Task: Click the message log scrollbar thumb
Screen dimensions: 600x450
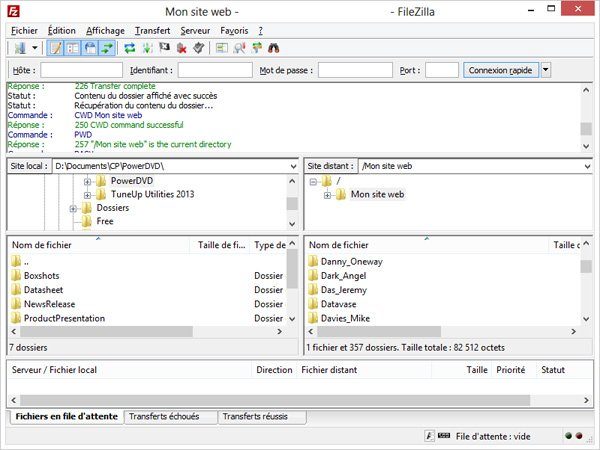Action: 586,129
